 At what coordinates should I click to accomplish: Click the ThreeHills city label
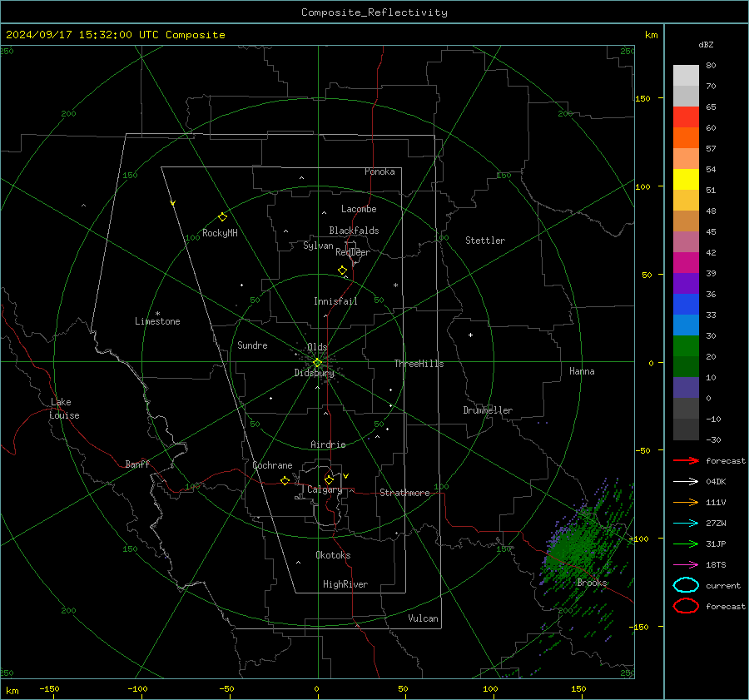[419, 364]
